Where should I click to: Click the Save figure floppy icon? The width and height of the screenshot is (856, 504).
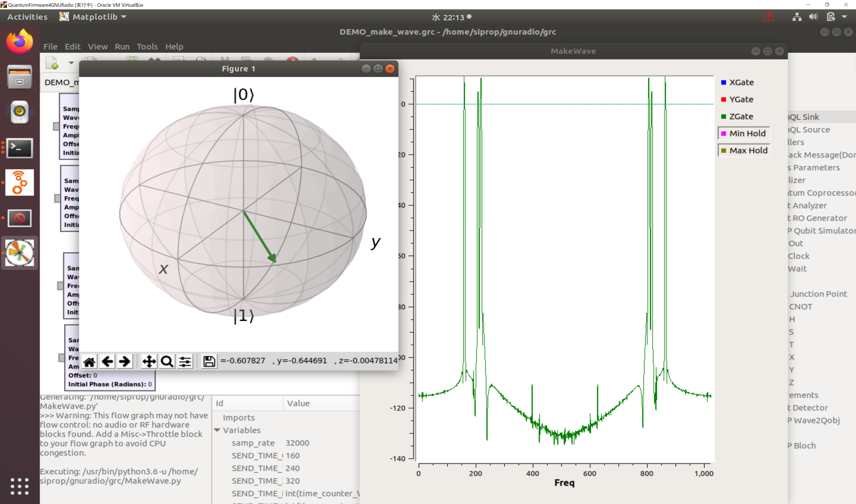[x=209, y=361]
